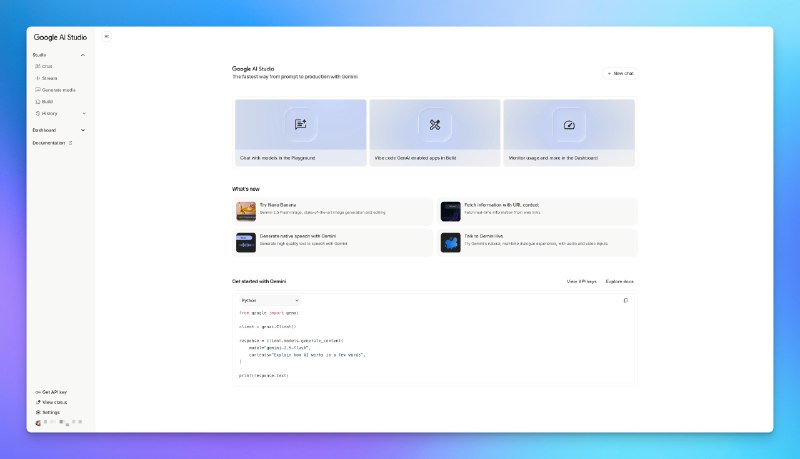Click Get API key in the sidebar

[x=51, y=392]
